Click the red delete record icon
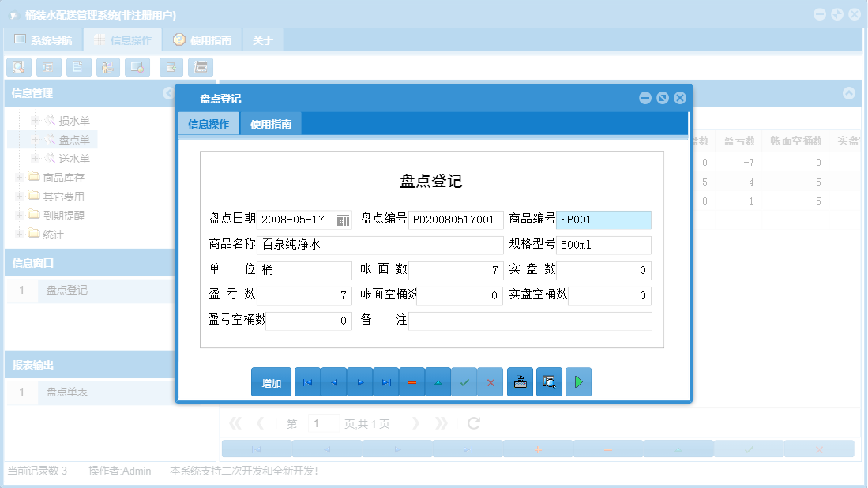868x488 pixels. click(x=412, y=381)
